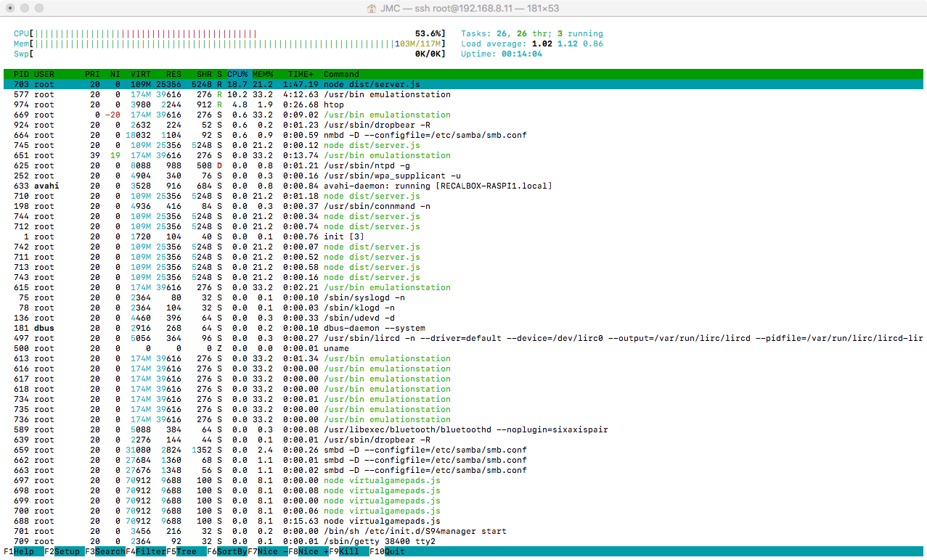927x560 pixels.
Task: Choose F9 Kill in the footer
Action: [349, 551]
